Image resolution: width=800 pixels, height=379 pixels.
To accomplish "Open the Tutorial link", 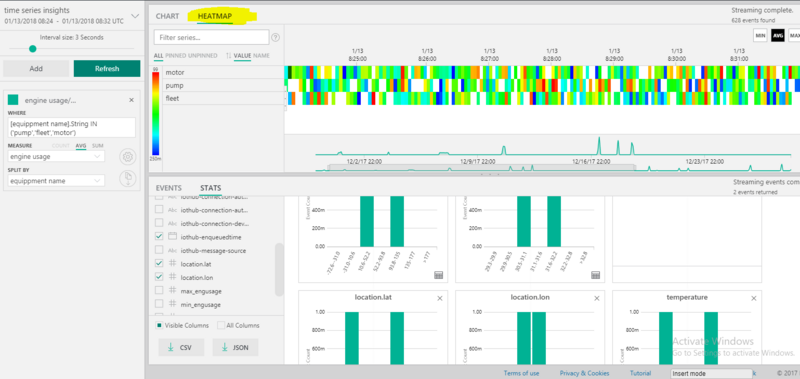I will pos(640,373).
